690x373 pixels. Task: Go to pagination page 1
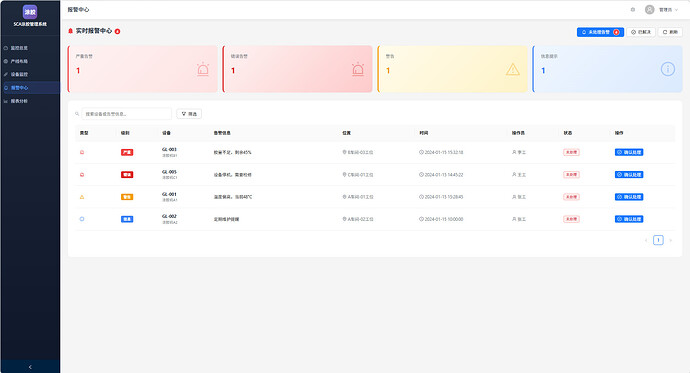[x=658, y=240]
